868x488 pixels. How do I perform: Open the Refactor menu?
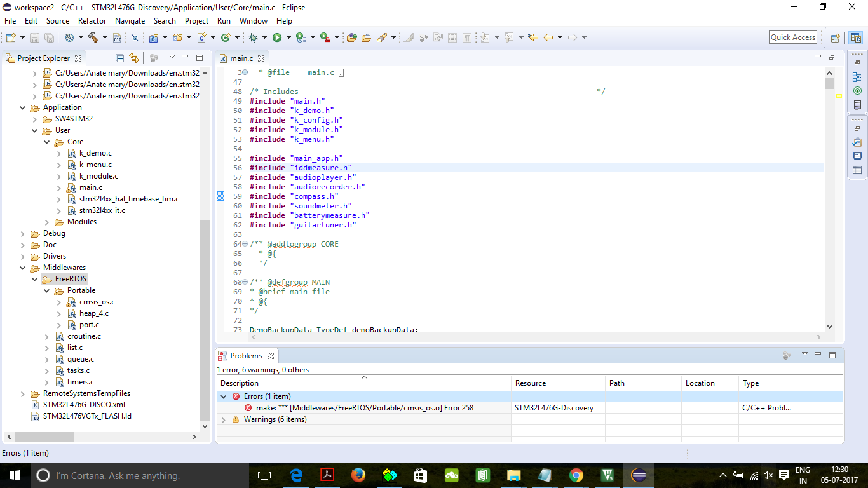(x=92, y=20)
